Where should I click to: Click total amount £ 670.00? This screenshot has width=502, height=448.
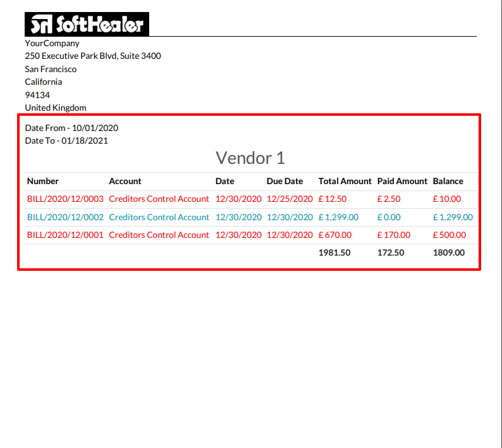click(335, 235)
